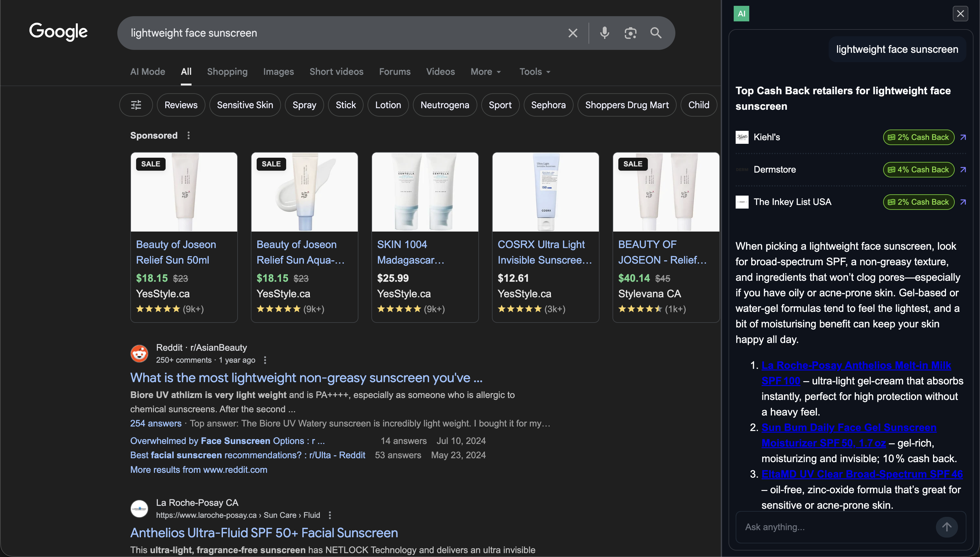
Task: Click the Ask anything input field
Action: 823,527
